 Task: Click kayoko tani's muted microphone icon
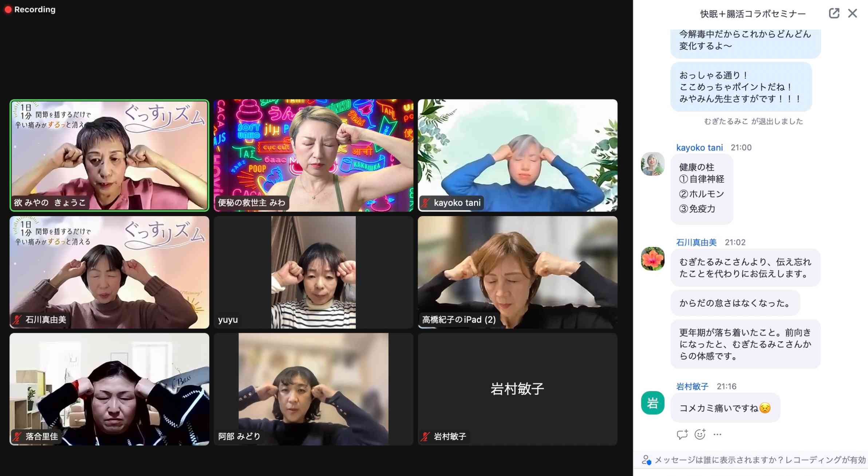(x=425, y=203)
